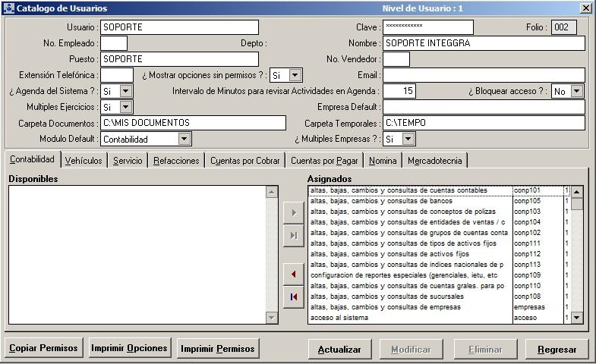This screenshot has width=596, height=364.
Task: Click the Copiar Permisos button
Action: (43, 348)
